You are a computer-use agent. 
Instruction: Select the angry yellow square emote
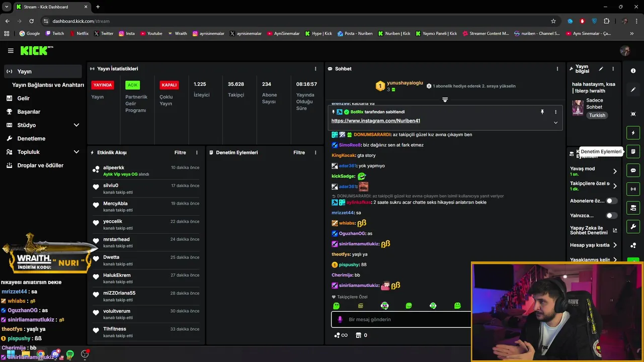pos(361,306)
